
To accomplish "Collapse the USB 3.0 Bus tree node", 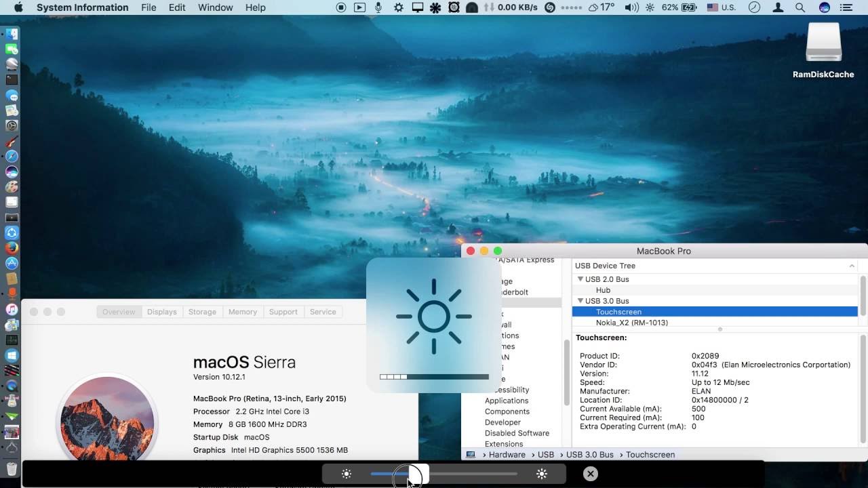I will click(x=580, y=301).
